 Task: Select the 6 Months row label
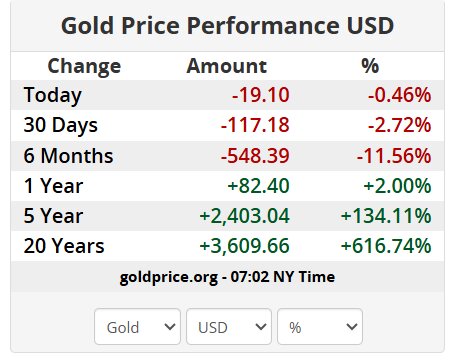(x=68, y=156)
